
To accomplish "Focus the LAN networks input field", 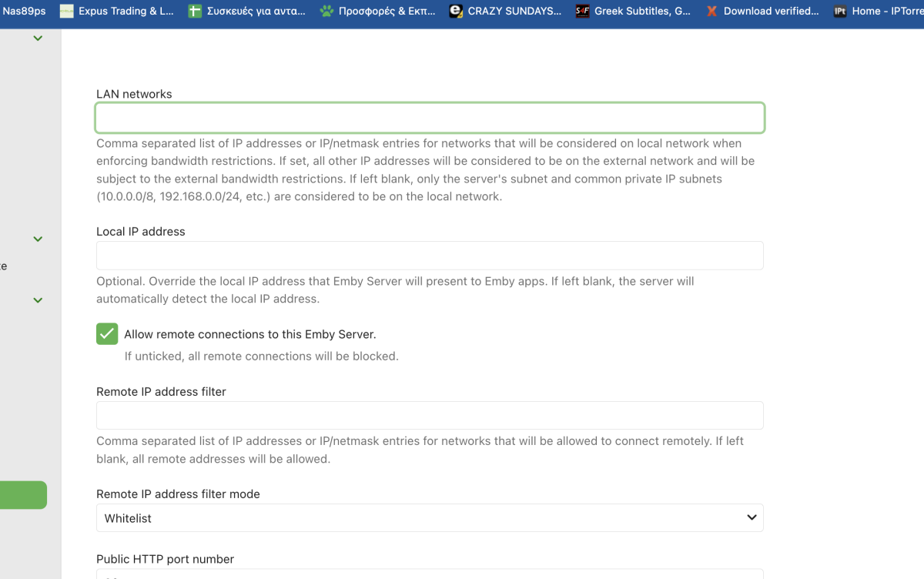I will [x=430, y=117].
